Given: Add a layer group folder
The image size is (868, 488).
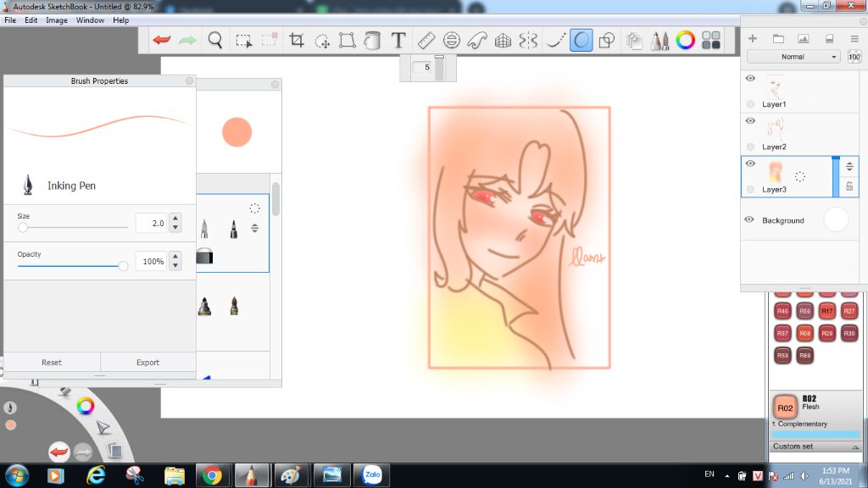Looking at the screenshot, I should click(778, 38).
